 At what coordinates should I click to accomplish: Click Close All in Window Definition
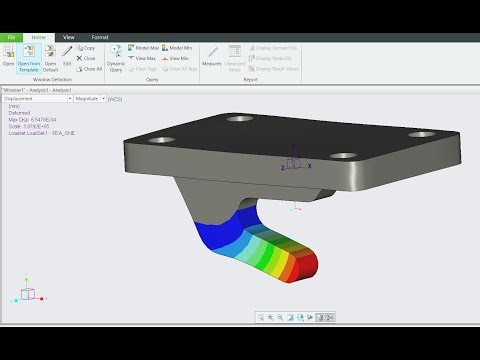tap(89, 69)
